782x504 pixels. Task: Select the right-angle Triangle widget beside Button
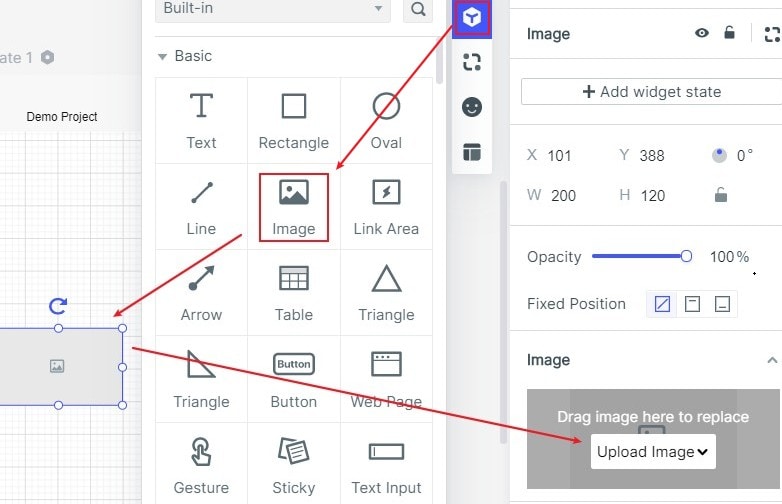point(201,379)
